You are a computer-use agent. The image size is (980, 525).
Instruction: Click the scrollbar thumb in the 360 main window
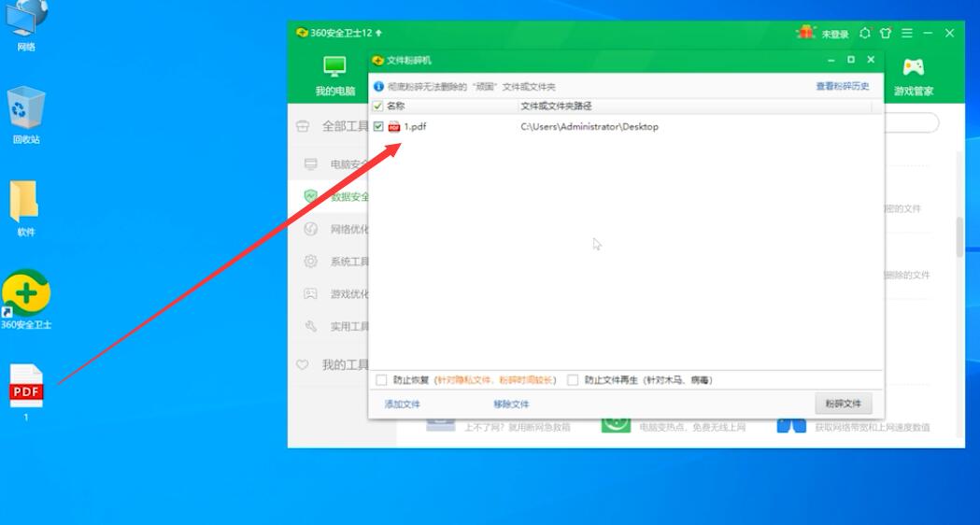(959, 237)
